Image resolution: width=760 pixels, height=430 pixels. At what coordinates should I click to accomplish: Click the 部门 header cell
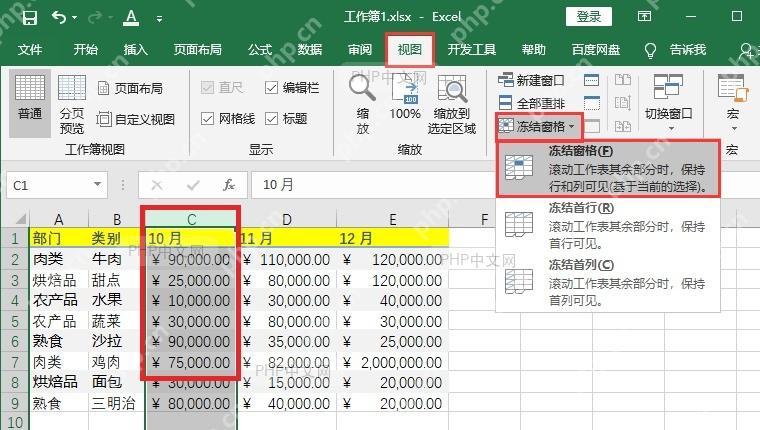(59, 238)
